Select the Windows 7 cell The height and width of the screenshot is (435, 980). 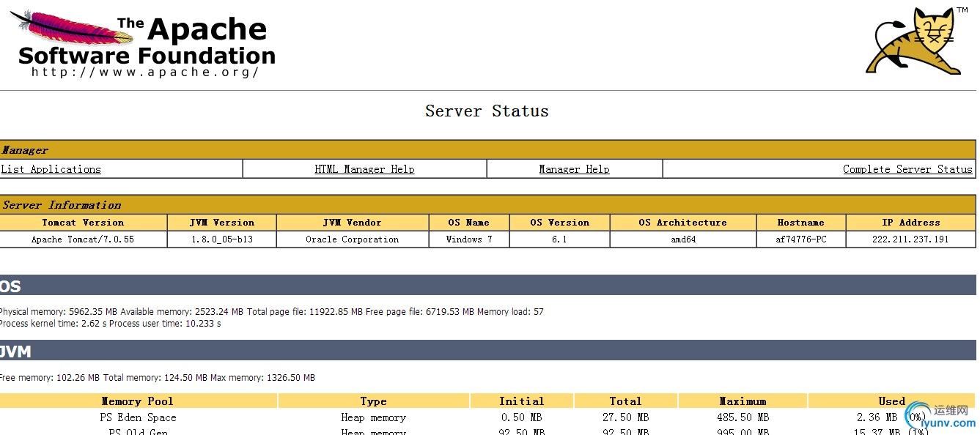coord(468,239)
